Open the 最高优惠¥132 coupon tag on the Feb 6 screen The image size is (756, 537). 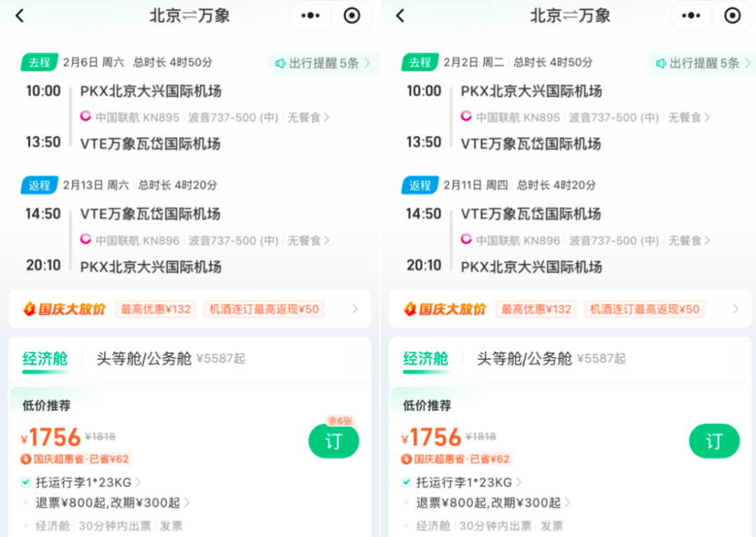pos(155,309)
